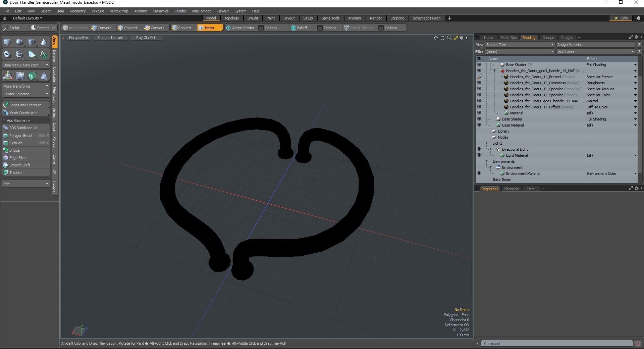Viewport: 644px width, 349px height.
Task: Open the Add Layer dropdown
Action: pos(596,52)
